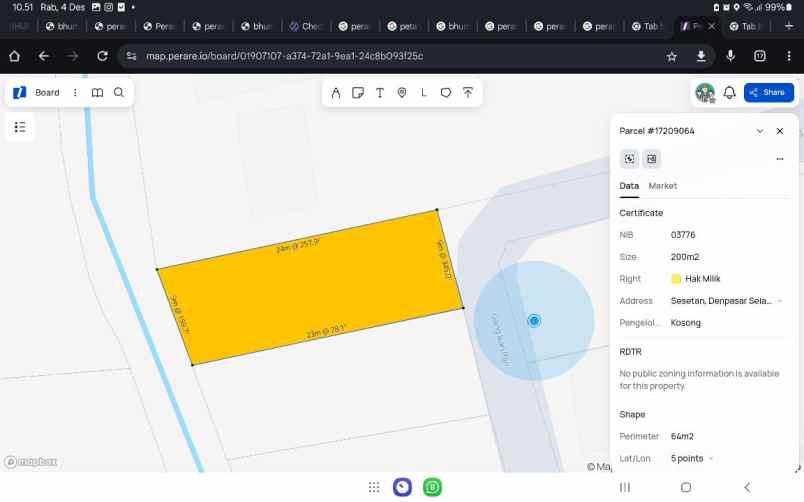Open the book library icon
804x502 pixels.
point(97,93)
